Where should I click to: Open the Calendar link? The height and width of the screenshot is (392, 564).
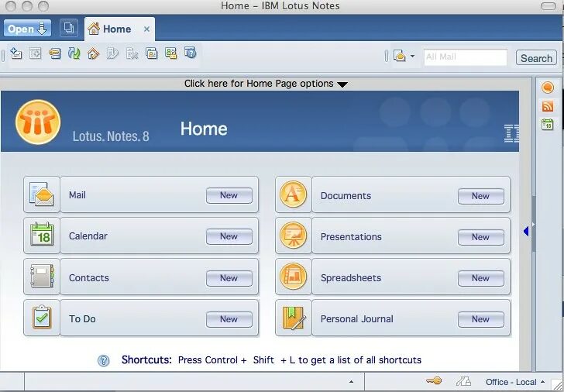88,236
